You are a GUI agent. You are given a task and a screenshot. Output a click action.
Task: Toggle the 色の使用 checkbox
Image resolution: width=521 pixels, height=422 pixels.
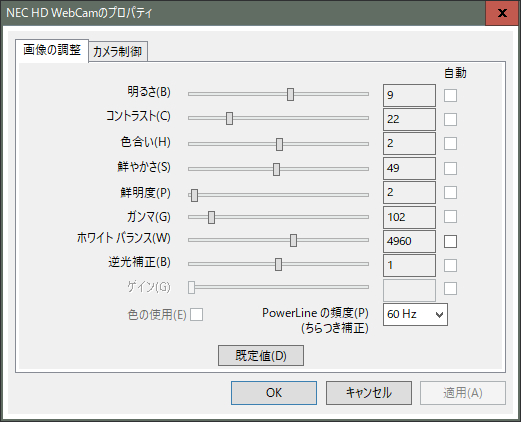[x=196, y=314]
